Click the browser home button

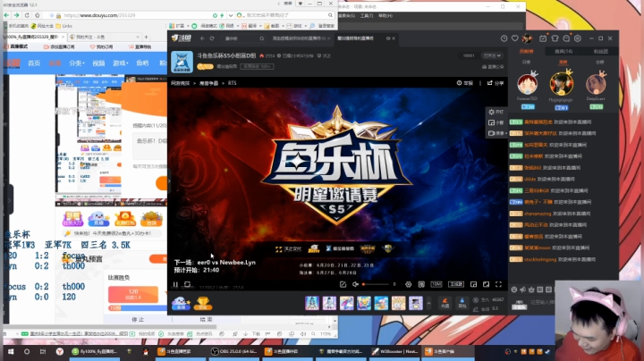click(38, 15)
